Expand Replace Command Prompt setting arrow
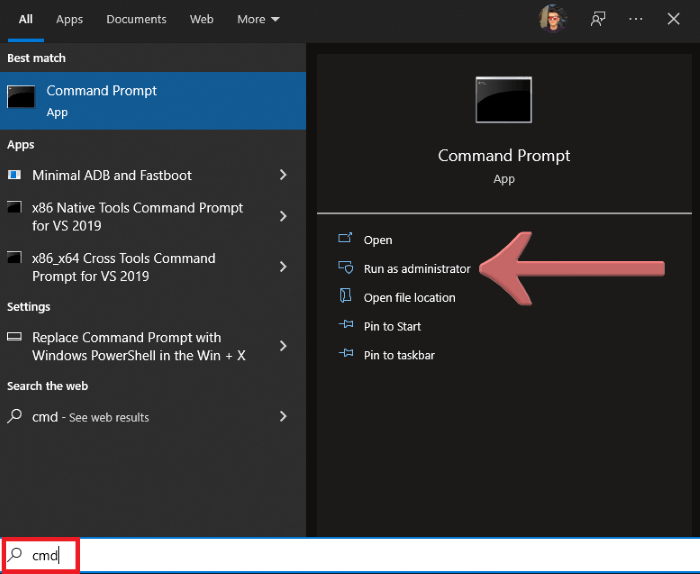700x574 pixels. [x=283, y=346]
